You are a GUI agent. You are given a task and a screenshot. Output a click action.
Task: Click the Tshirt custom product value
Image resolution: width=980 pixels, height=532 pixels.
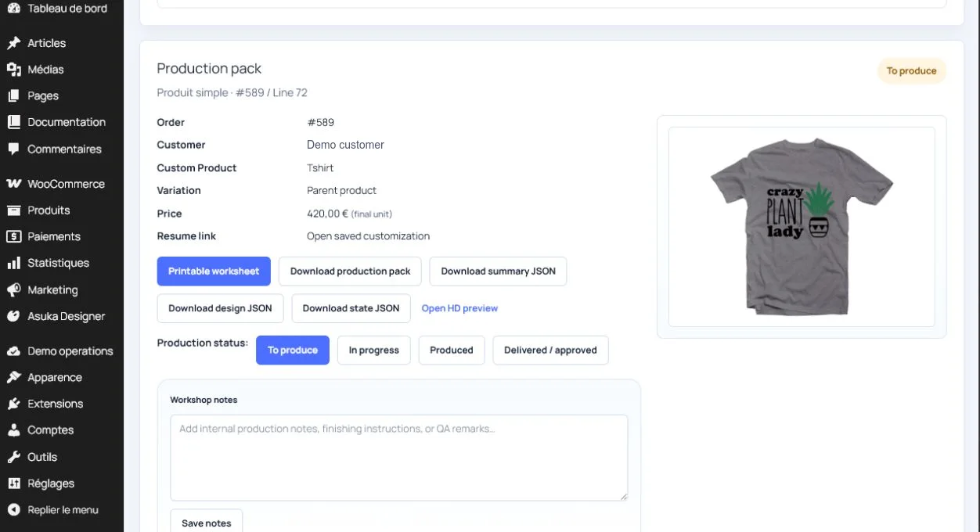point(320,167)
